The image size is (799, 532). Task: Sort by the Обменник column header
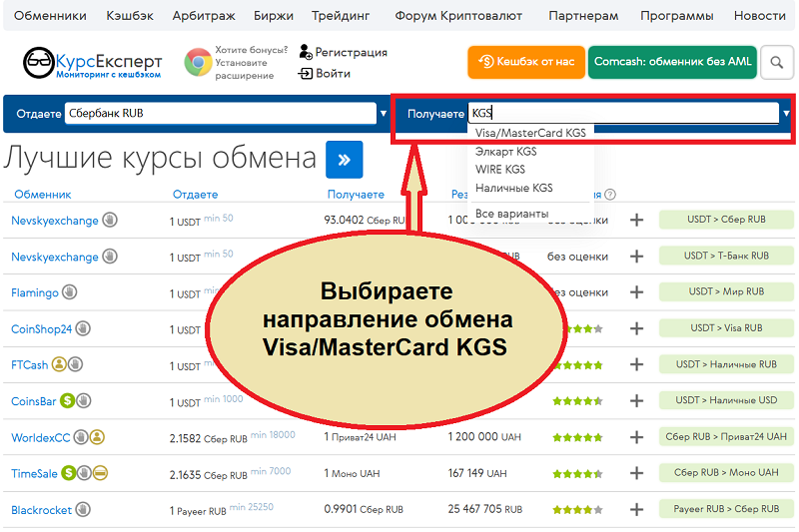(x=43, y=195)
